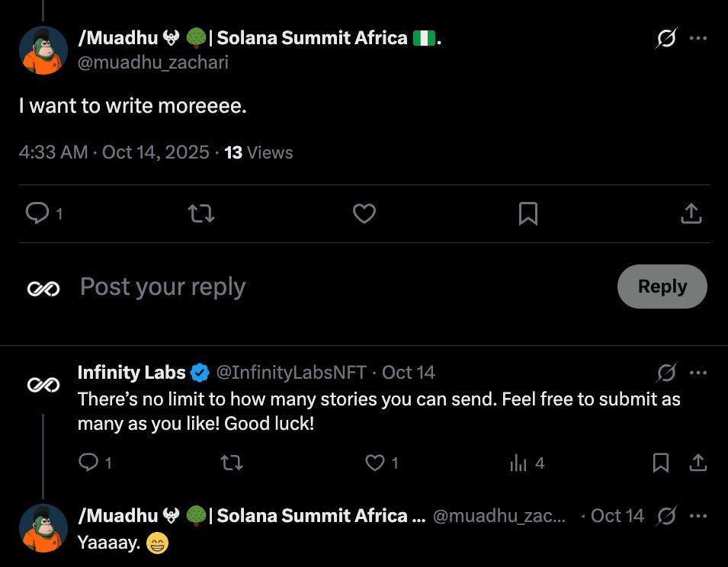Open Muadhu's avatar on main post
Image resolution: width=728 pixels, height=567 pixels.
[x=43, y=51]
